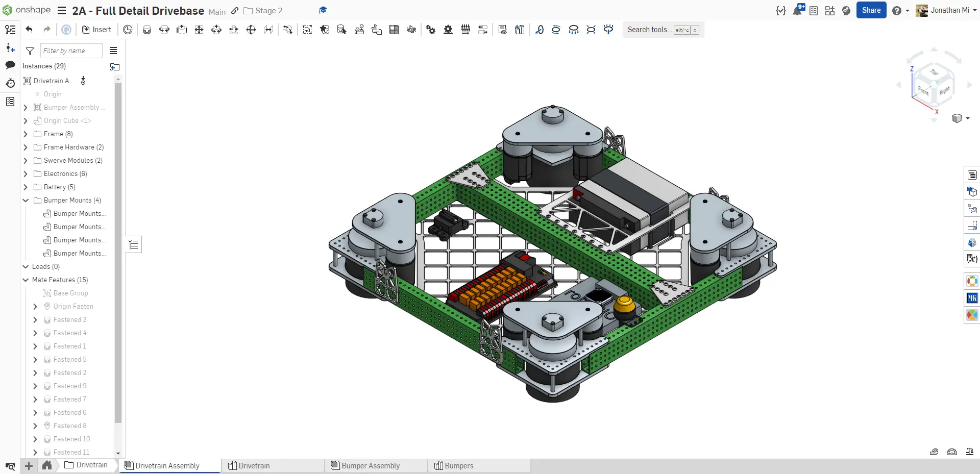Choose the Gear relation tool

click(431, 30)
